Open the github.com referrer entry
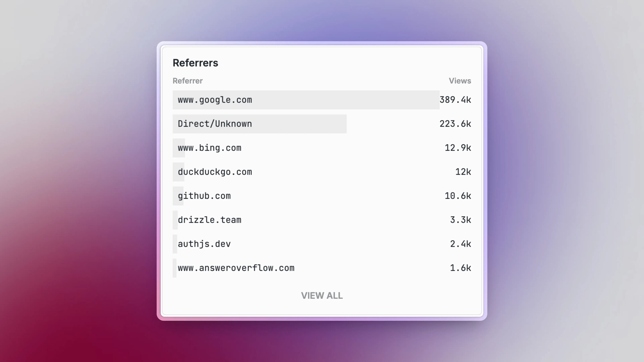The image size is (644, 362). click(322, 196)
